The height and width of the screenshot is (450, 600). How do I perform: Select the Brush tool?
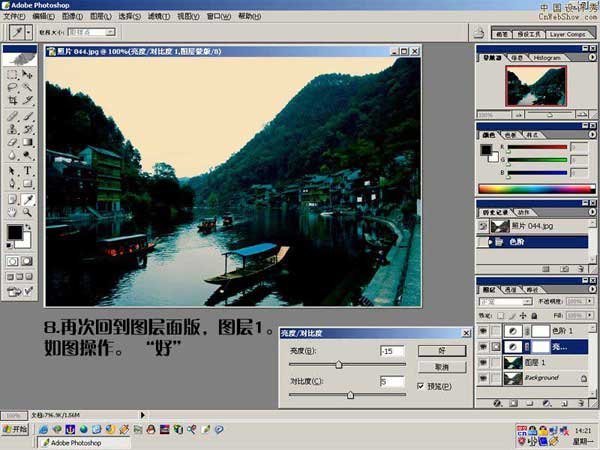click(27, 116)
